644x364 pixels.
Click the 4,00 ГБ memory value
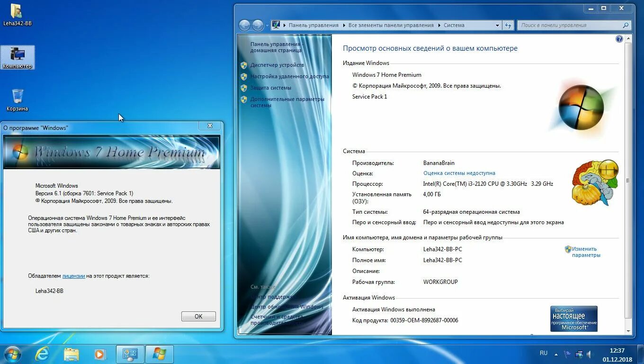432,194
